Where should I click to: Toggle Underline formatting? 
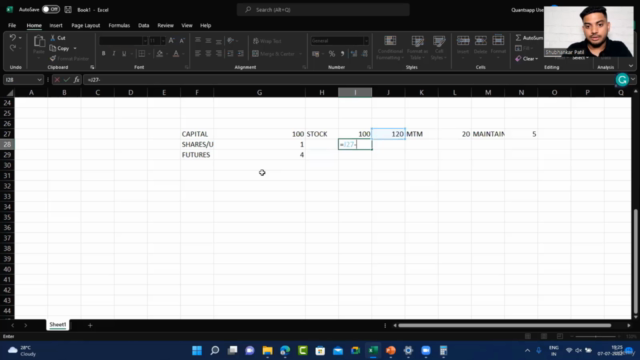tap(124, 53)
